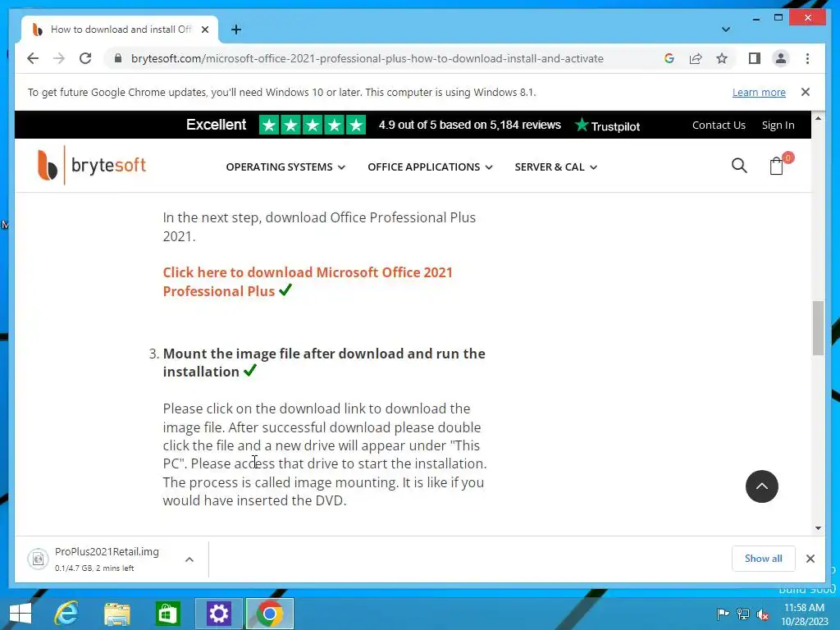840x630 pixels.
Task: Expand options for the ProPlus2021Retail.img download
Action: pyautogui.click(x=189, y=559)
